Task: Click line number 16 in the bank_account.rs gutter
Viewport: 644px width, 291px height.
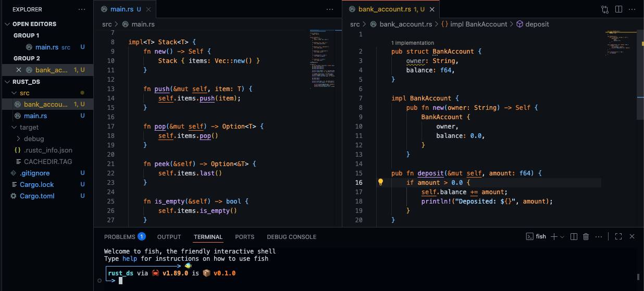Action: [x=358, y=183]
